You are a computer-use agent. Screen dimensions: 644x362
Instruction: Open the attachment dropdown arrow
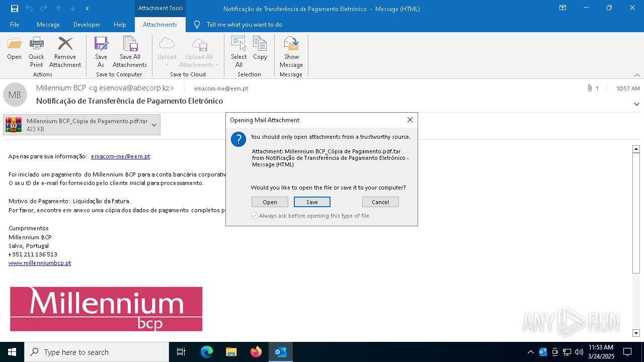[x=154, y=125]
